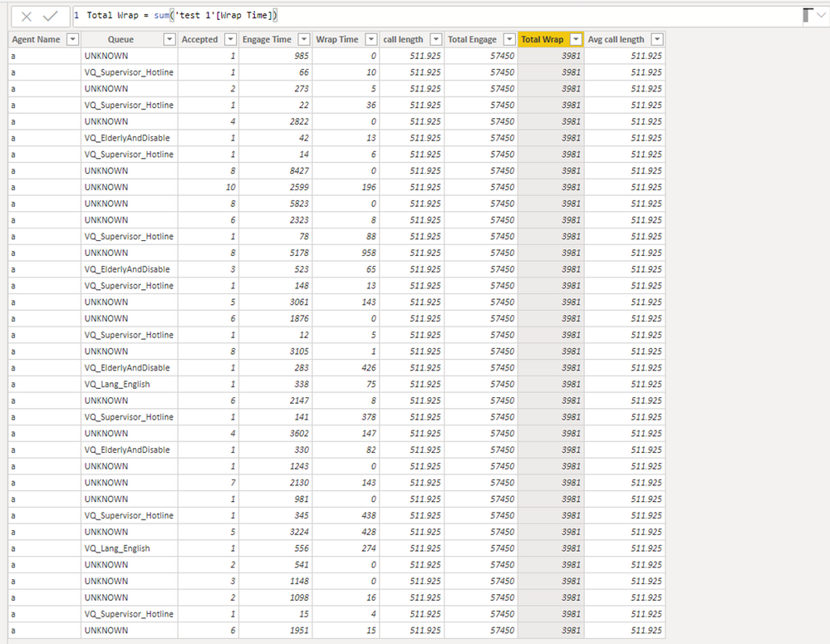The image size is (830, 644).
Task: Select the Accepted column header
Action: tap(199, 39)
